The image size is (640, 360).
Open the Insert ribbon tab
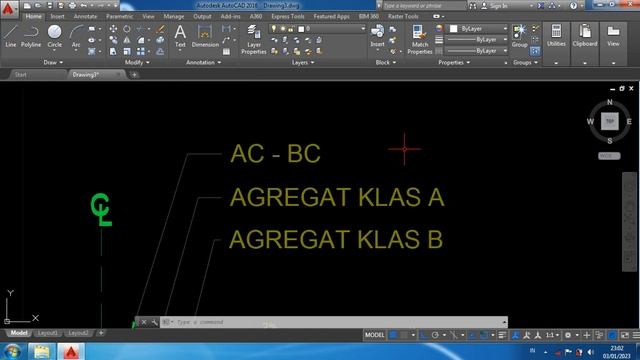(57, 16)
